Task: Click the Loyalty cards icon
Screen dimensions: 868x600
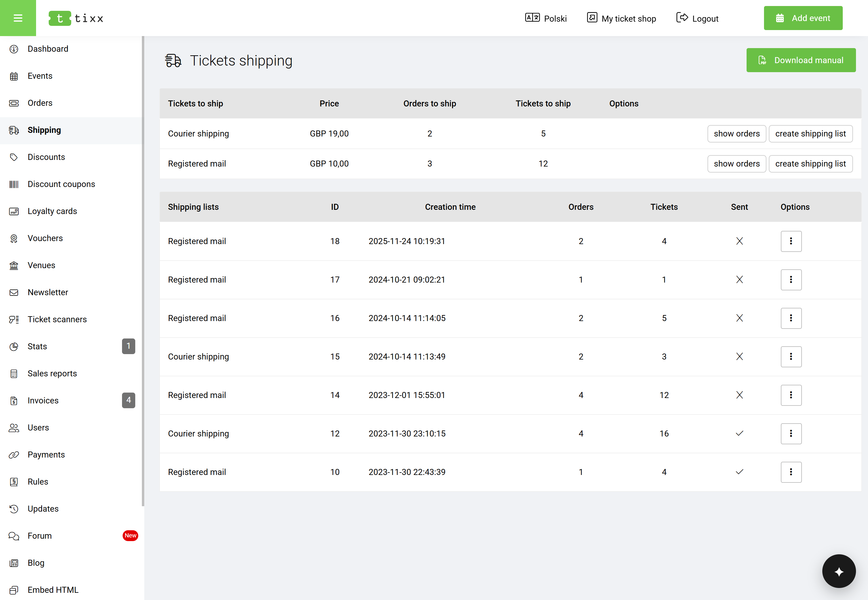Action: point(14,211)
